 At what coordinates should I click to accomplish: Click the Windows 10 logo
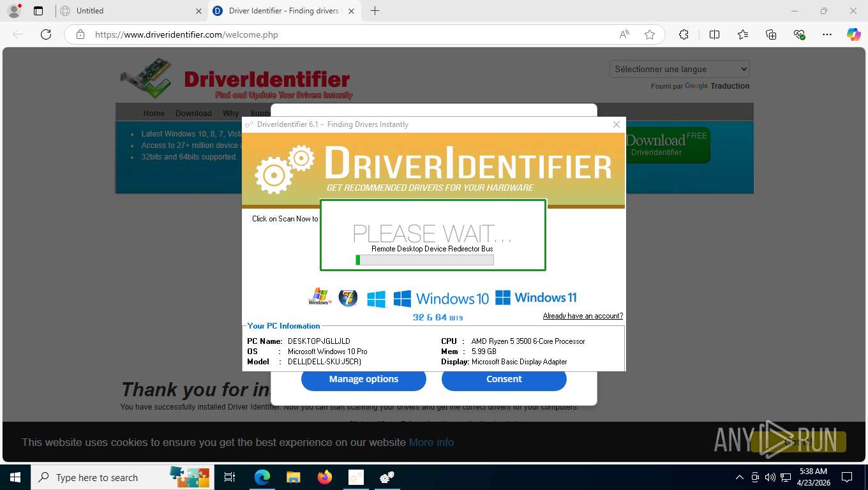pos(441,298)
